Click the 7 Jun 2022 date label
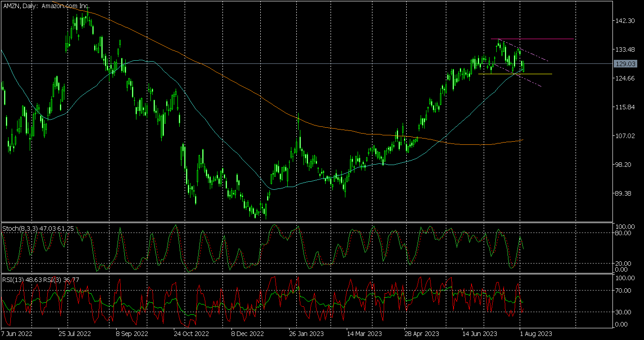 (x=17, y=334)
